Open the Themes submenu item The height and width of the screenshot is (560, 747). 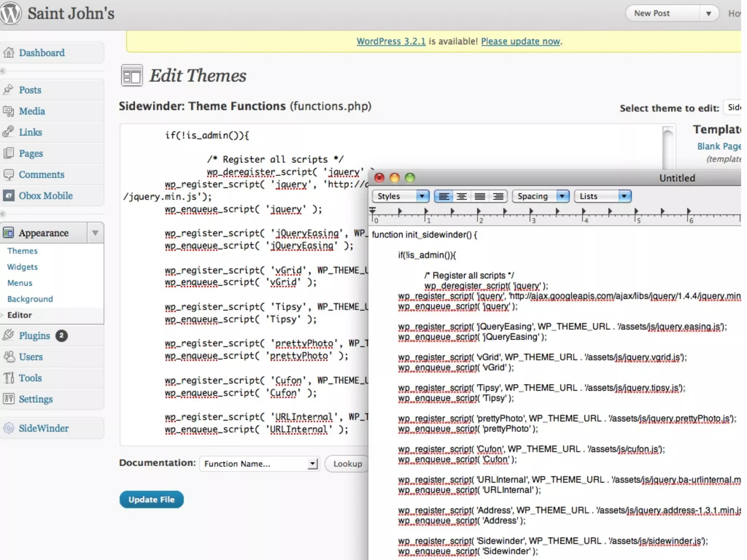click(x=22, y=251)
